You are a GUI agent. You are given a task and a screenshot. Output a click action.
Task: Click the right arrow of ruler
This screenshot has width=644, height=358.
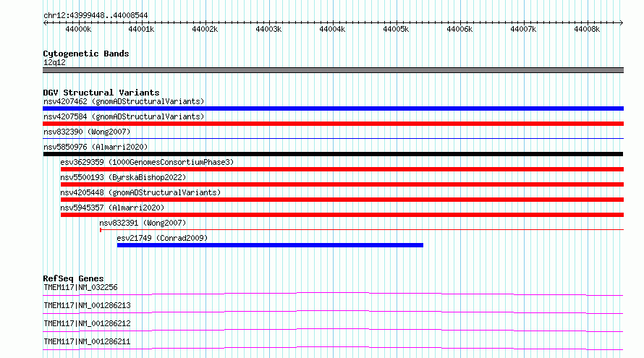[x=621, y=23]
